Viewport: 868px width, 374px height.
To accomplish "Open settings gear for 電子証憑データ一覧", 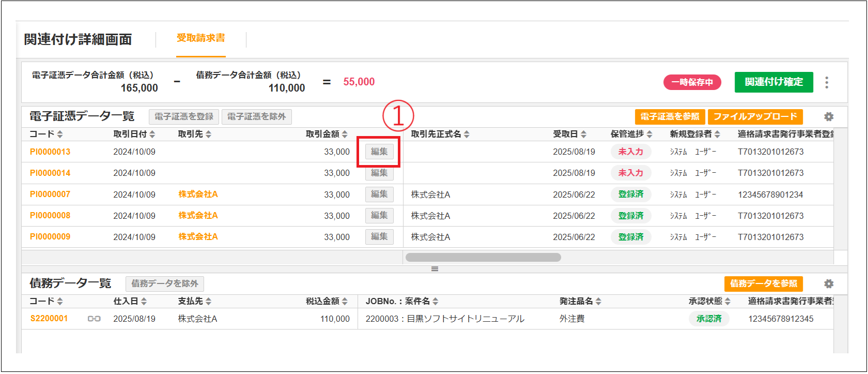I will 829,117.
